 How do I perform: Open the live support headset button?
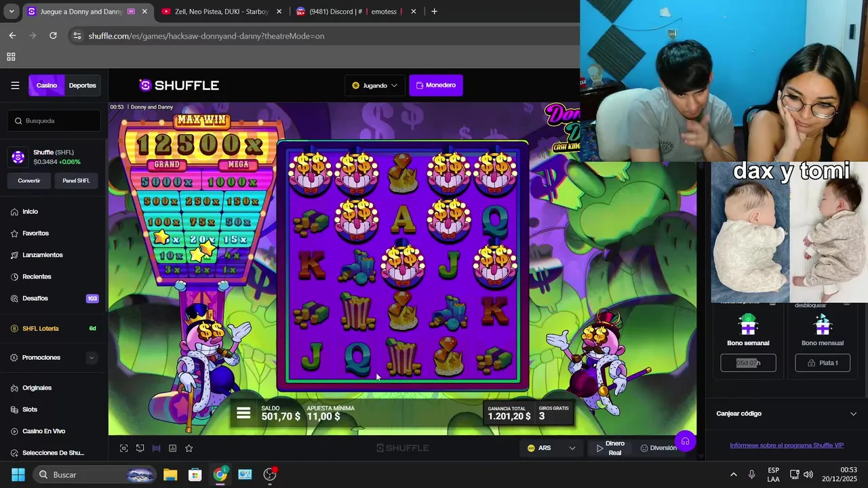pos(685,441)
